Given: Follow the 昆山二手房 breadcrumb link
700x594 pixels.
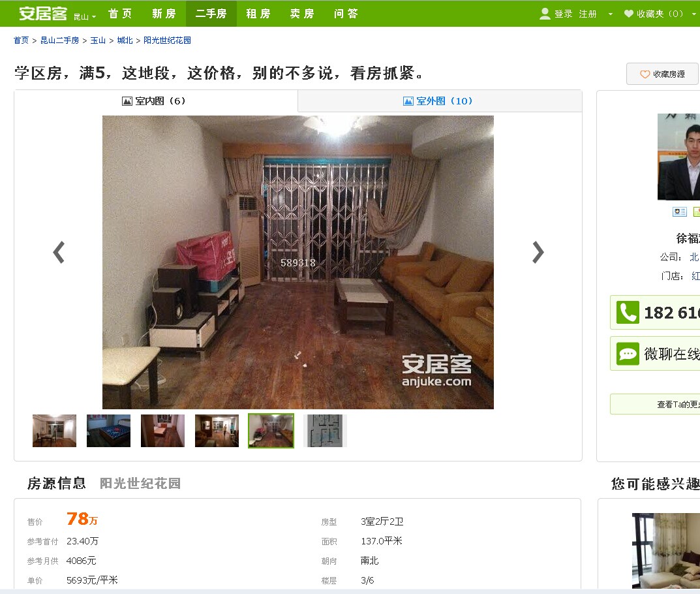Looking at the screenshot, I should click(60, 40).
